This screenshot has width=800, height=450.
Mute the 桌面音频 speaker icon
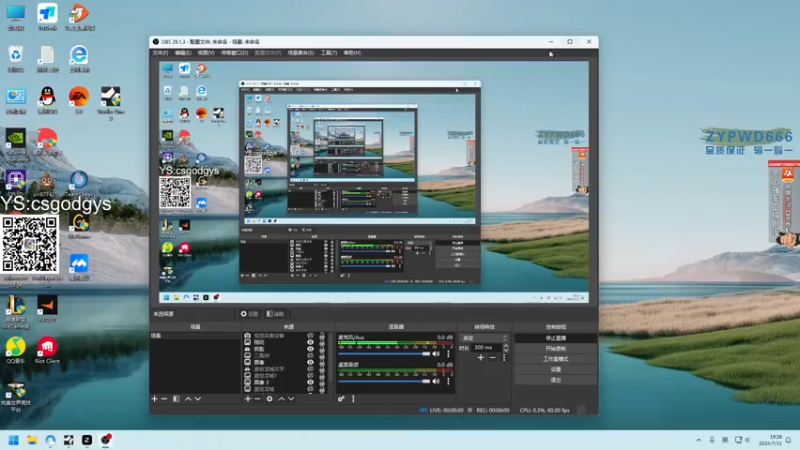pos(436,381)
